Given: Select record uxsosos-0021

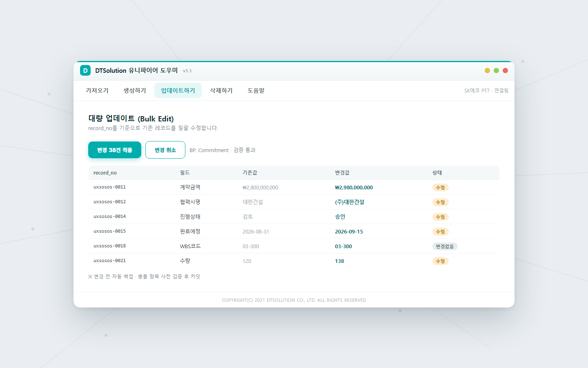Looking at the screenshot, I should [109, 261].
